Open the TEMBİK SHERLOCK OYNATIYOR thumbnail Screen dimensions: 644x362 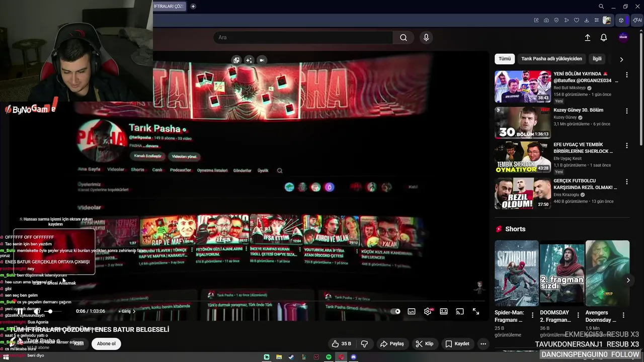(x=523, y=157)
